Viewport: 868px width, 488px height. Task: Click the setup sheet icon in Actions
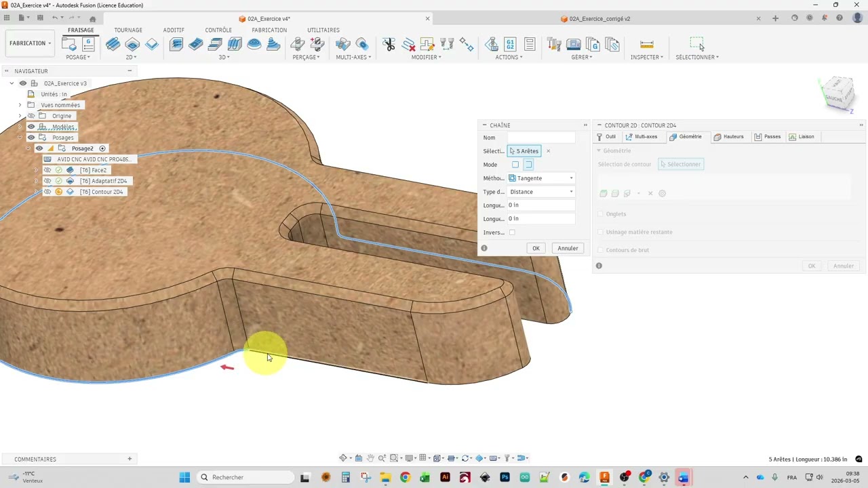pos(530,44)
